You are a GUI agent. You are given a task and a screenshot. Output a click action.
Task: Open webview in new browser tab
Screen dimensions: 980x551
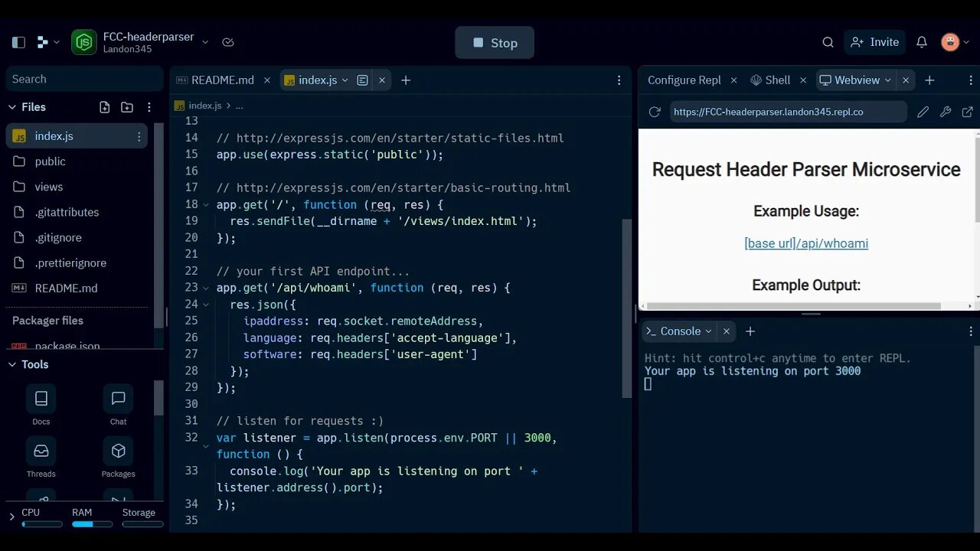click(x=968, y=112)
